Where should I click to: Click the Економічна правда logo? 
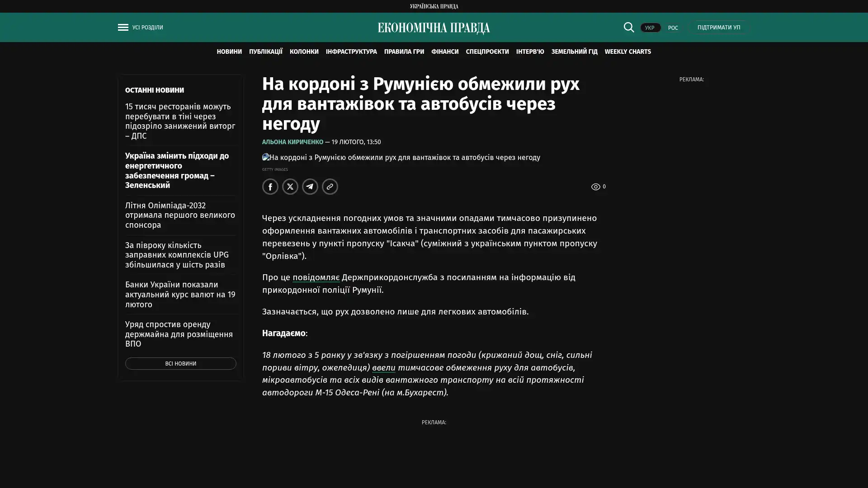click(434, 28)
